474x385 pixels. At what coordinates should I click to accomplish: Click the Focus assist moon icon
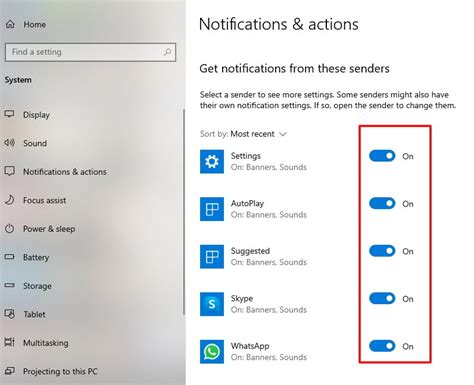[9, 200]
